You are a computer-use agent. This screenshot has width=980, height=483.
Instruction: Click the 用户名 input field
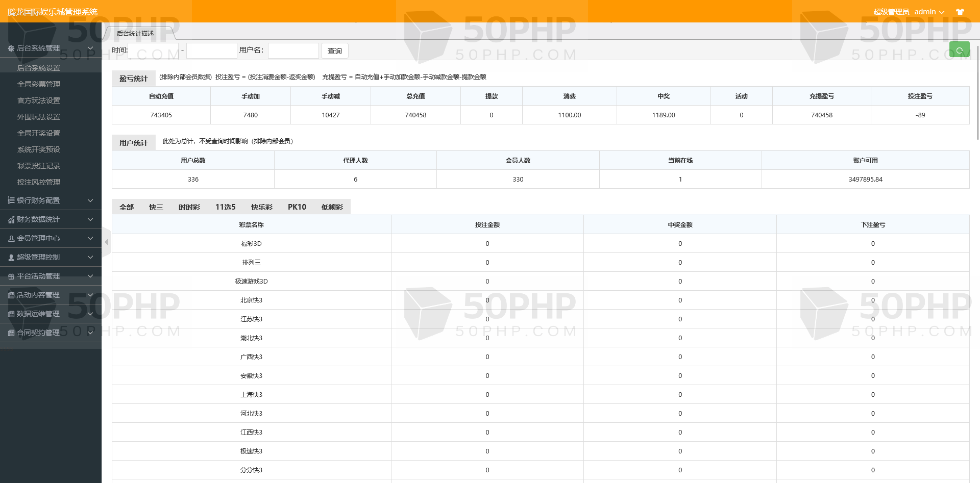tap(293, 50)
